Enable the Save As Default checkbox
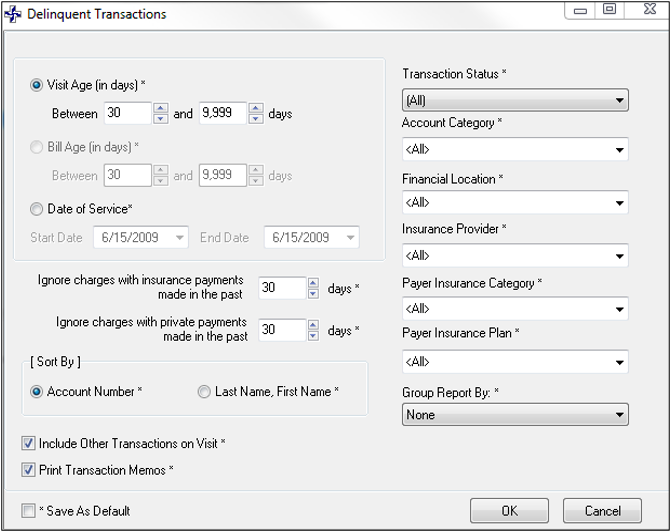Image resolution: width=670 pixels, height=532 pixels. coord(28,510)
